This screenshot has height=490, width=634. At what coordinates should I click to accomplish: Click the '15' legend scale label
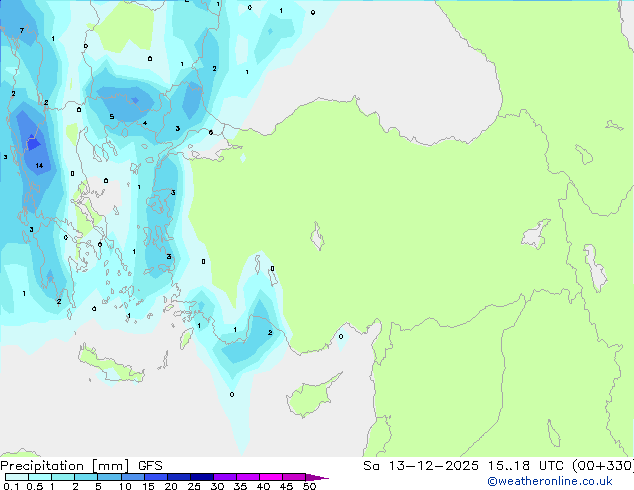(148, 486)
